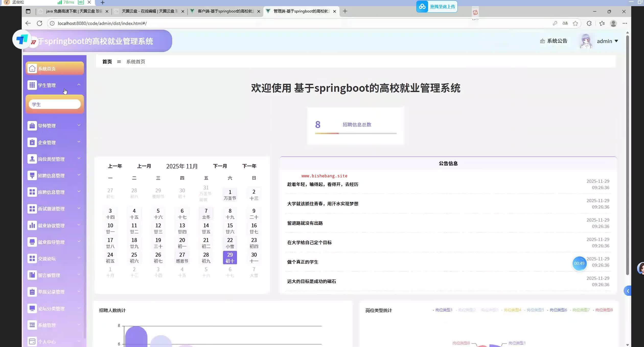The image size is (644, 347).
Task: Open the admin user dropdown
Action: pos(607,41)
